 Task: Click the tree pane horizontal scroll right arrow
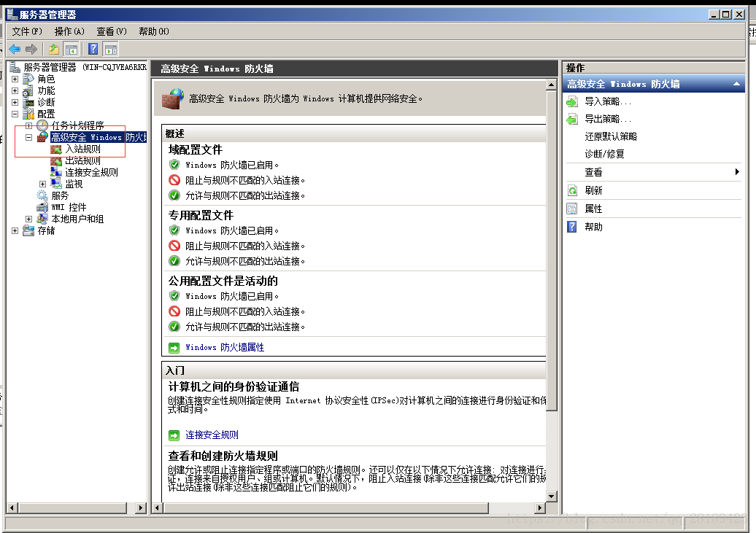coord(141,507)
